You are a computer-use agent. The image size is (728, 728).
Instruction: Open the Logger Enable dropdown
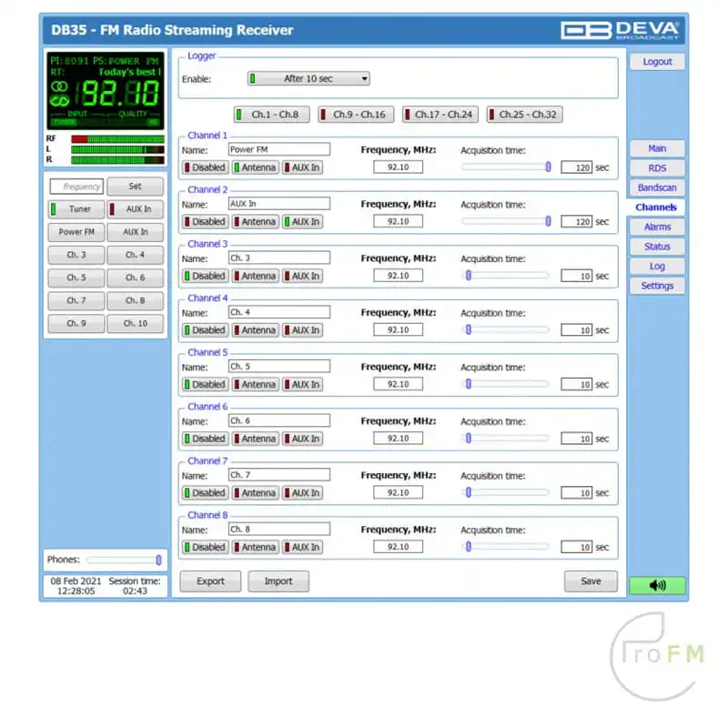[309, 79]
